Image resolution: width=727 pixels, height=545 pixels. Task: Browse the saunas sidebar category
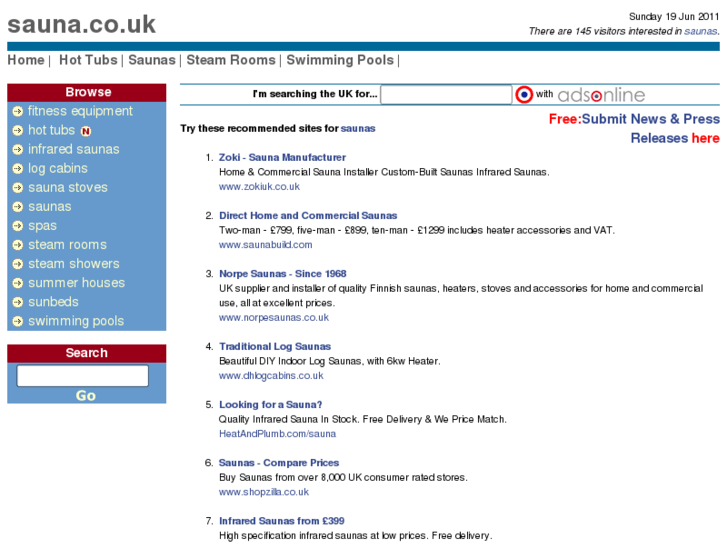point(50,206)
